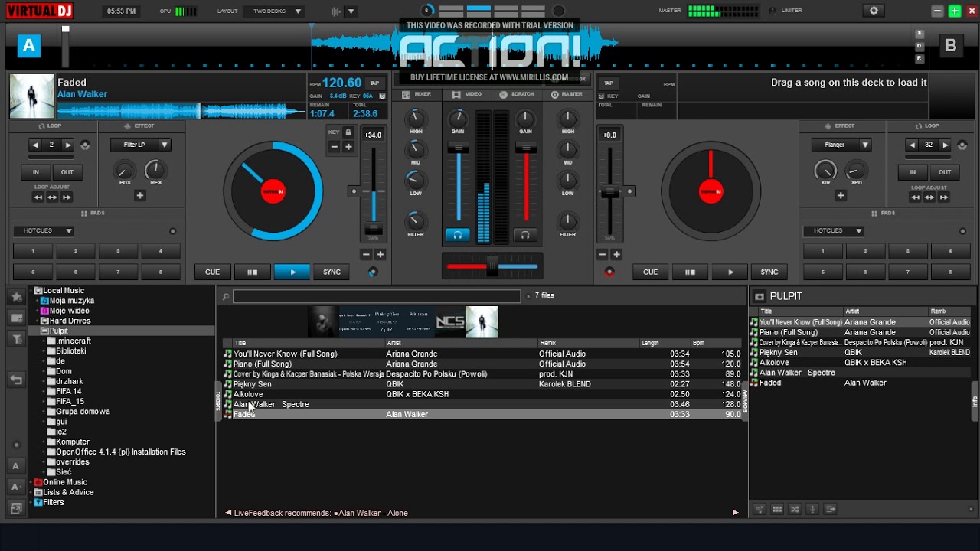The height and width of the screenshot is (551, 980).
Task: Add an effect slot on deck B
Action: [x=841, y=196]
